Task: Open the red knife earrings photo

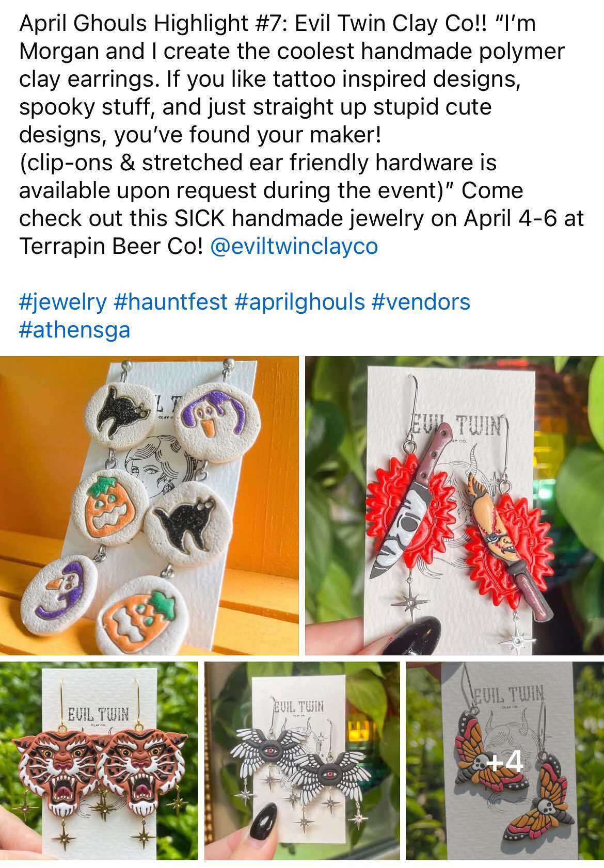Action: [x=454, y=506]
